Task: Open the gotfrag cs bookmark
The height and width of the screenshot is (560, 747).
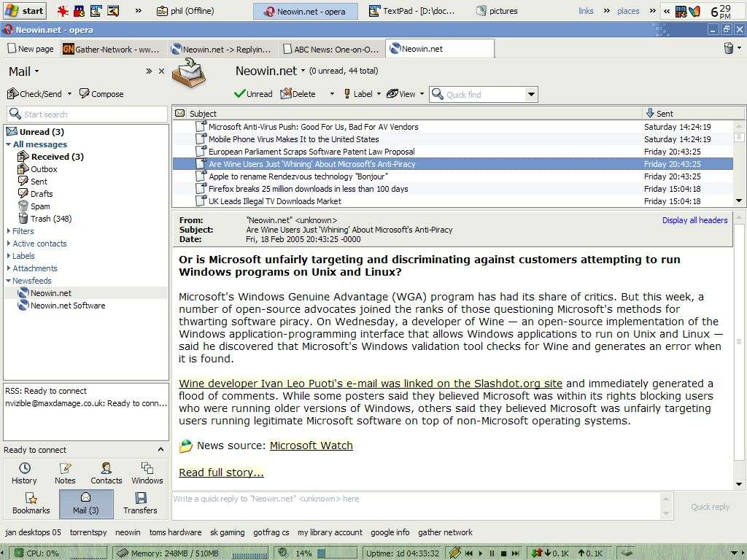Action: pos(271,532)
